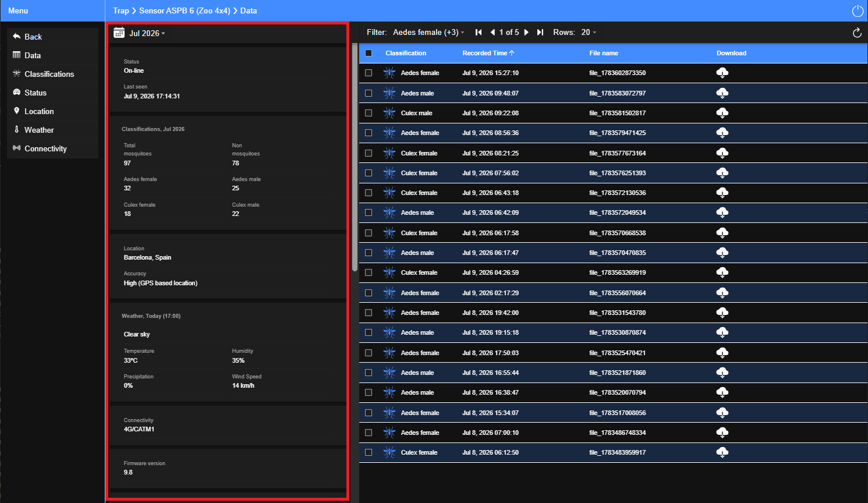Download file_1783572049534
This screenshot has width=868, height=503.
coord(722,212)
